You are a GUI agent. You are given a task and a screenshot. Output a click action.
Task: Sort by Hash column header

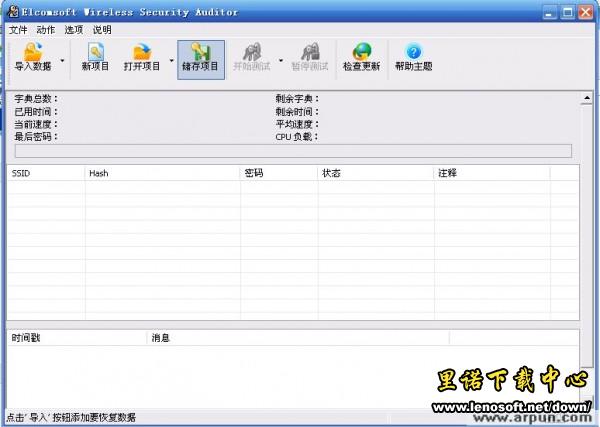click(x=163, y=173)
